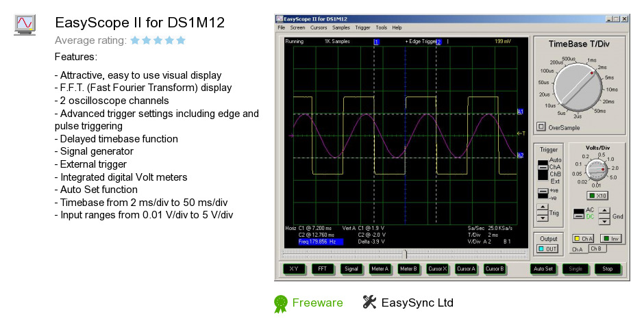The width and height of the screenshot is (644, 334).
Task: Click the Freeware license badge
Action: [280, 304]
